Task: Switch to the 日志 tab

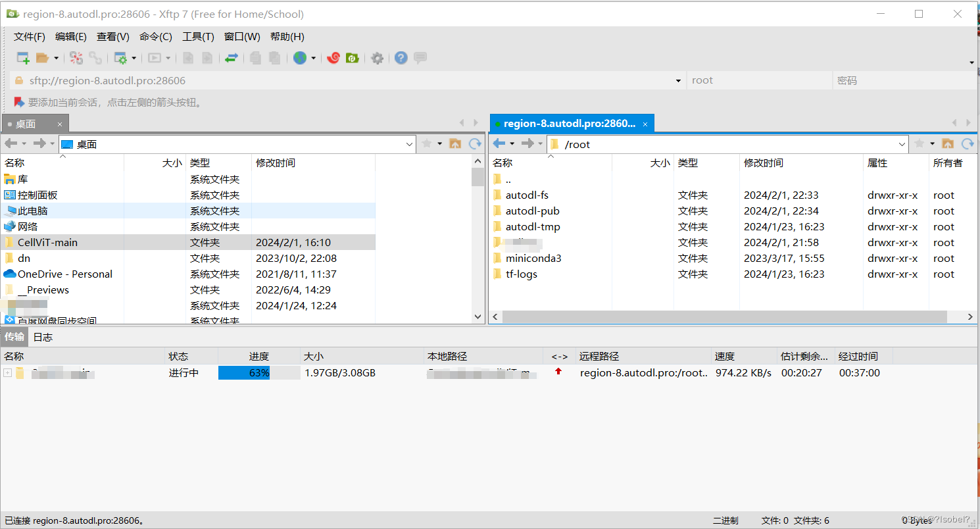Action: [43, 337]
